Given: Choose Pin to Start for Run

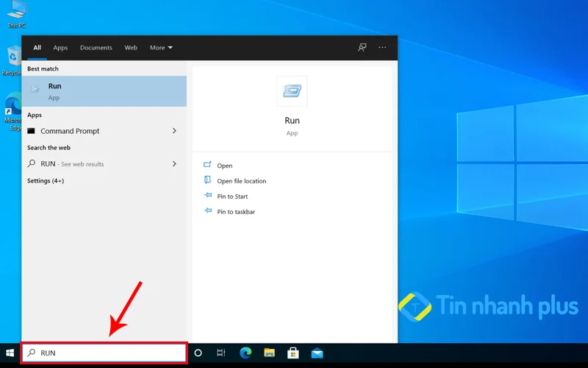Looking at the screenshot, I should 232,197.
